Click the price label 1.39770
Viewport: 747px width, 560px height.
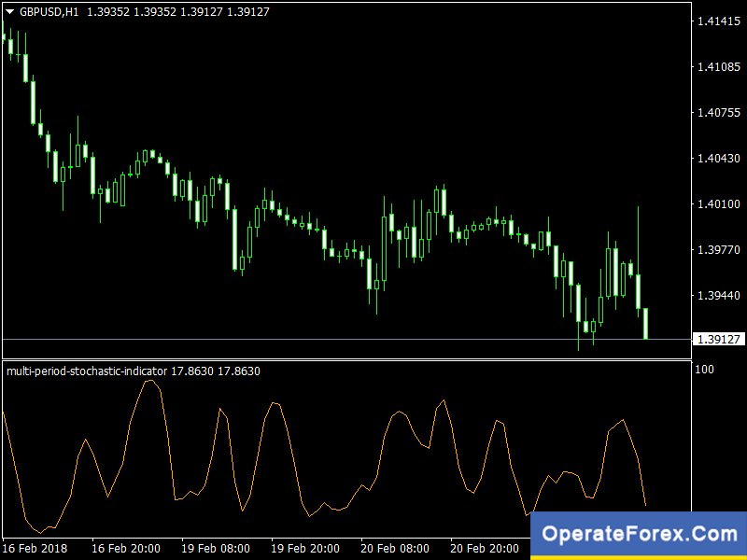coord(718,250)
